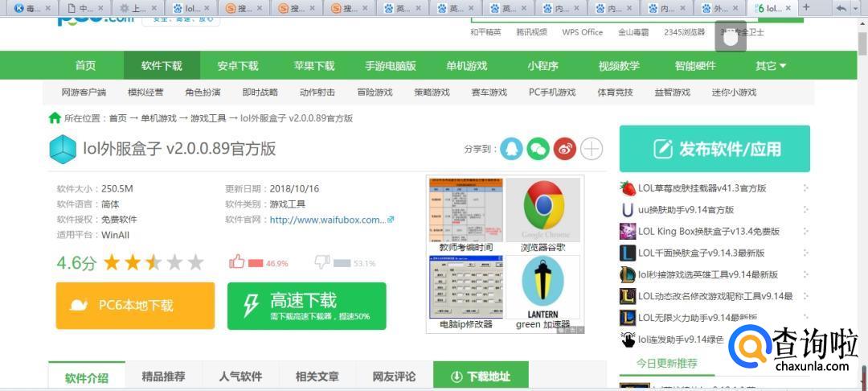This screenshot has height=391, width=868.
Task: Open LOL草莓皮肤挂载器 strawberry icon
Action: 628,188
